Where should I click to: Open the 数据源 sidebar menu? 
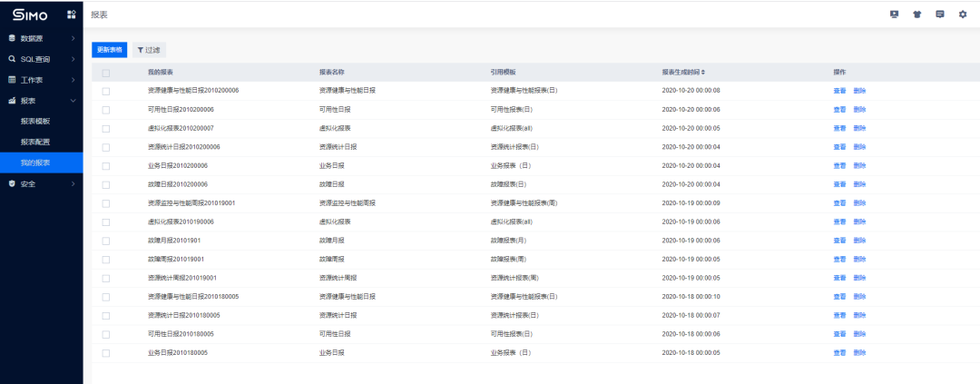coord(41,38)
